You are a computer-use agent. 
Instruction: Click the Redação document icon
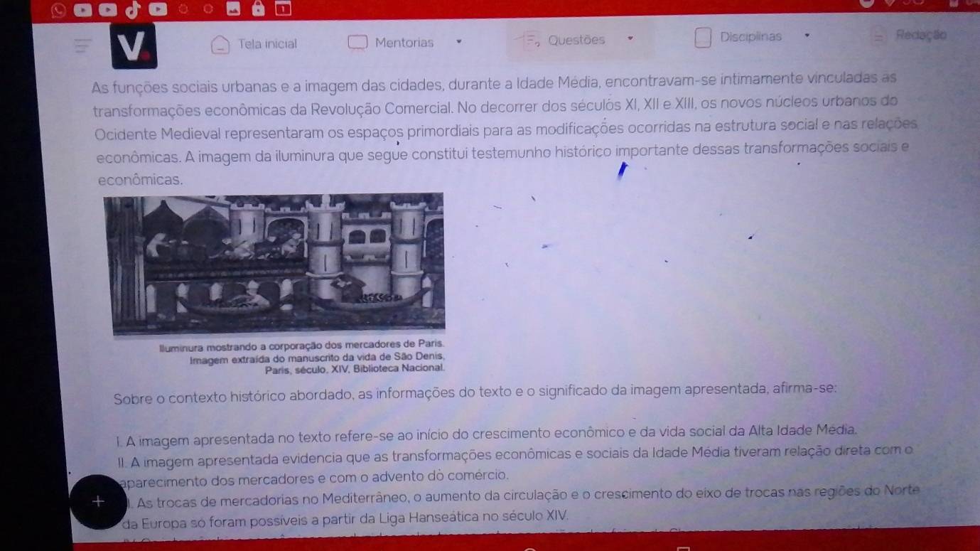tap(881, 36)
